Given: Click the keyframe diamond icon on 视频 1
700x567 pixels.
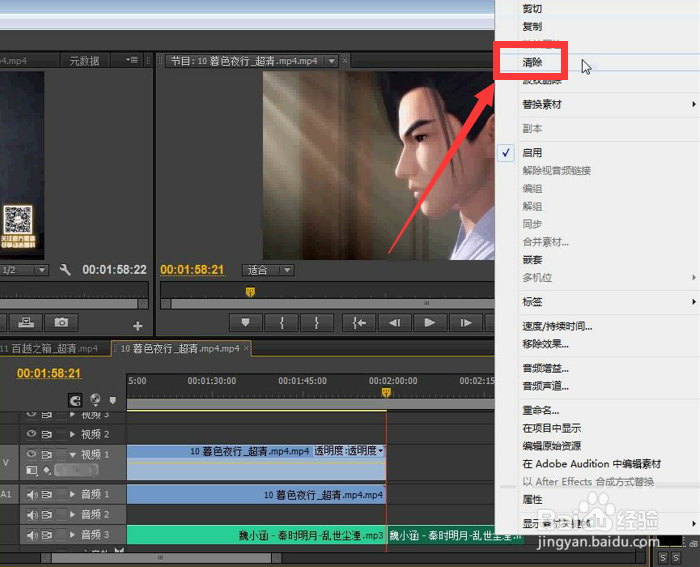Looking at the screenshot, I should click(47, 470).
